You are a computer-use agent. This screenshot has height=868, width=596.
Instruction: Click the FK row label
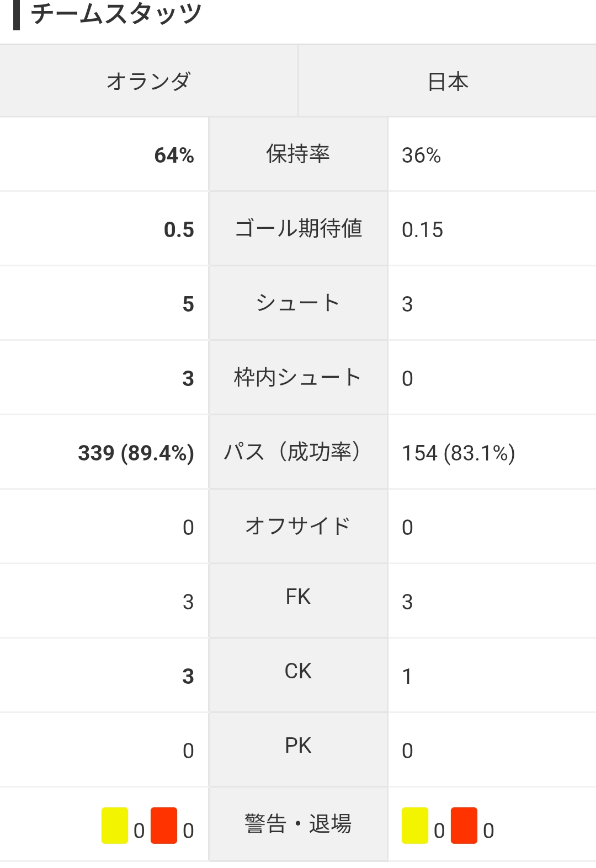coord(298,597)
